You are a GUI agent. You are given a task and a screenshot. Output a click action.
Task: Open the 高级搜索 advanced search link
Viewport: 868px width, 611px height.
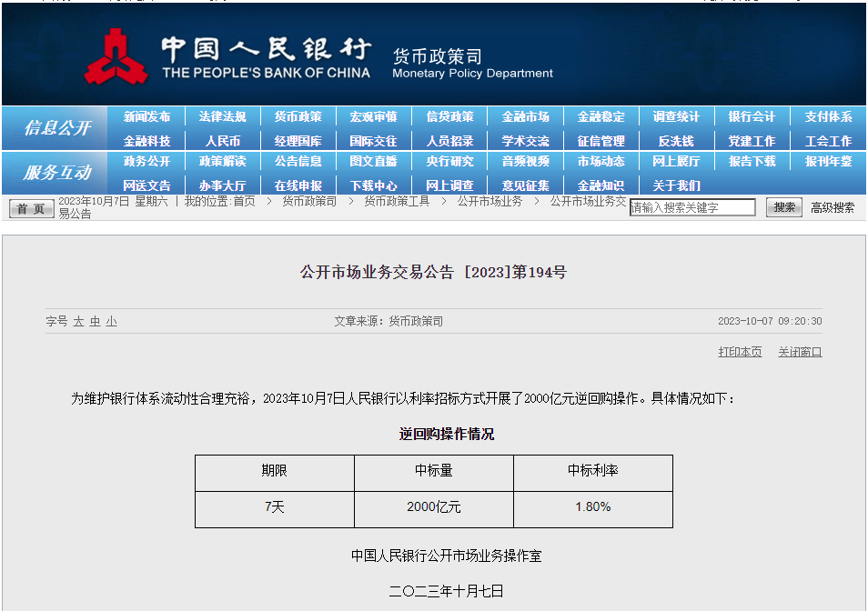[833, 207]
